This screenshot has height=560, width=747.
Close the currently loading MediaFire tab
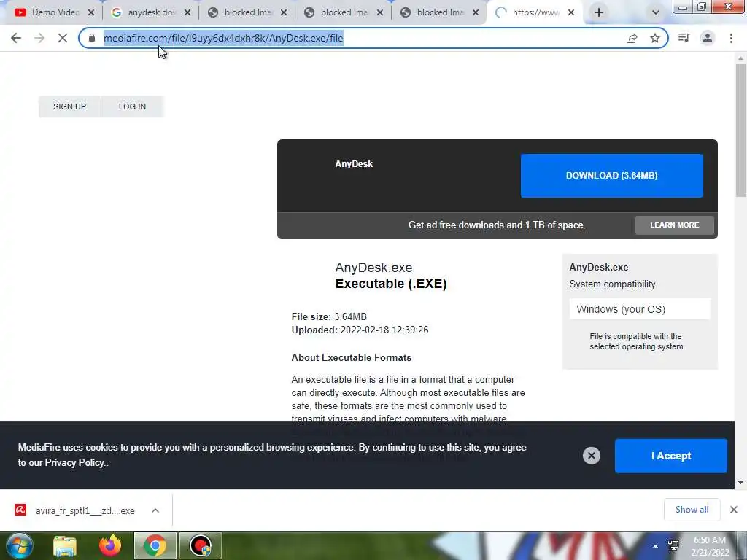[571, 13]
